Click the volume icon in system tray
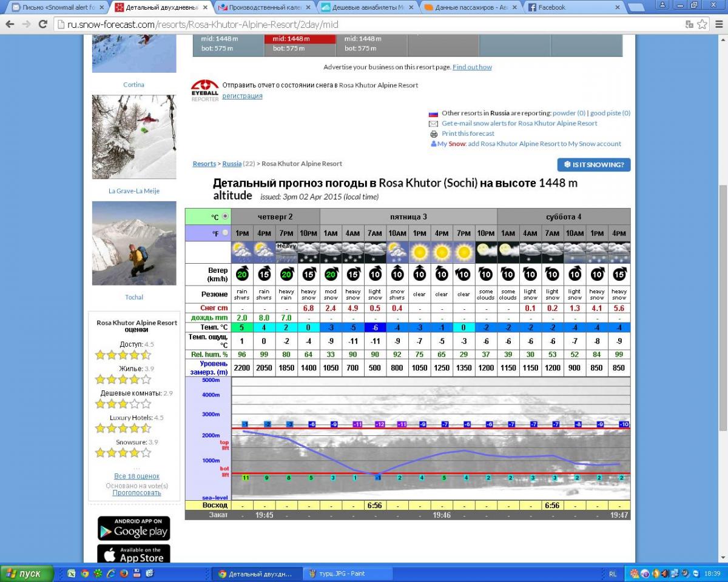The image size is (728, 582). [666, 574]
